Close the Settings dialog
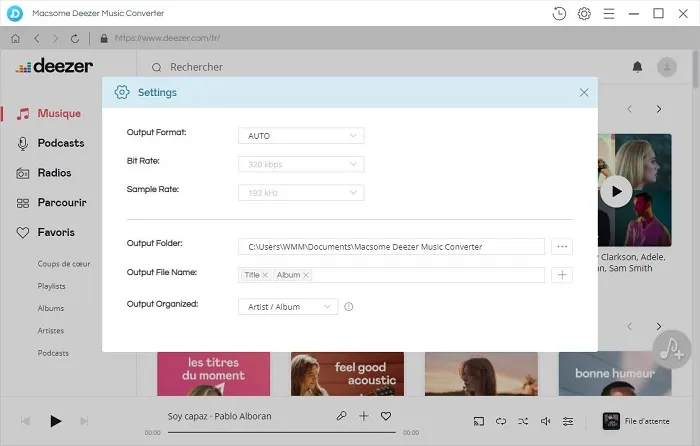The height and width of the screenshot is (446, 700). pos(584,92)
